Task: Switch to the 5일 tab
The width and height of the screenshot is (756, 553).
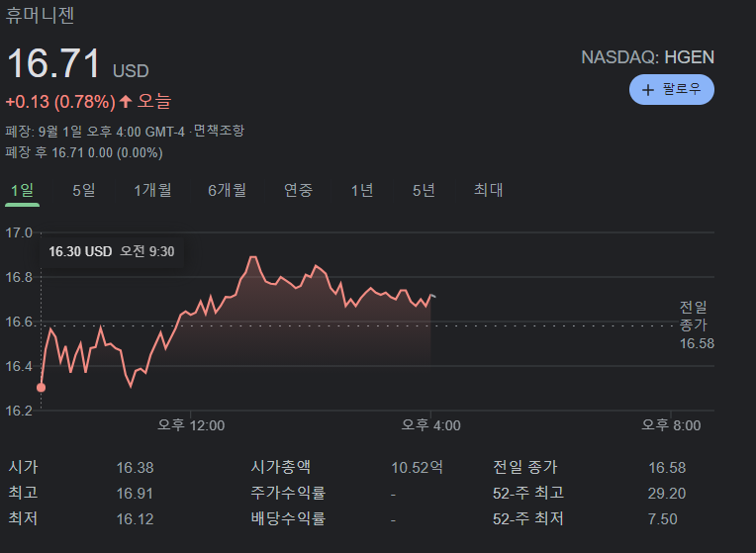Action: pos(84,191)
